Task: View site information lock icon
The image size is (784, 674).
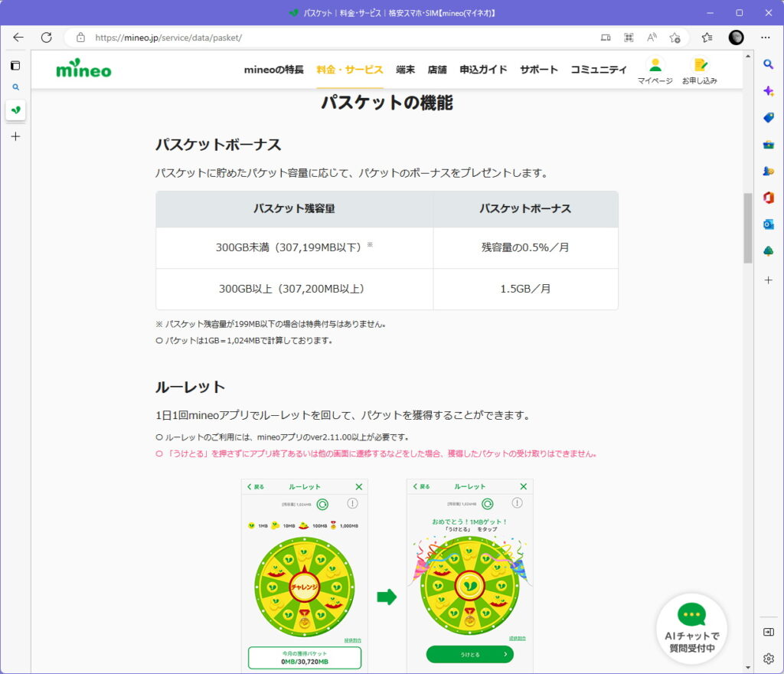Action: coord(80,38)
